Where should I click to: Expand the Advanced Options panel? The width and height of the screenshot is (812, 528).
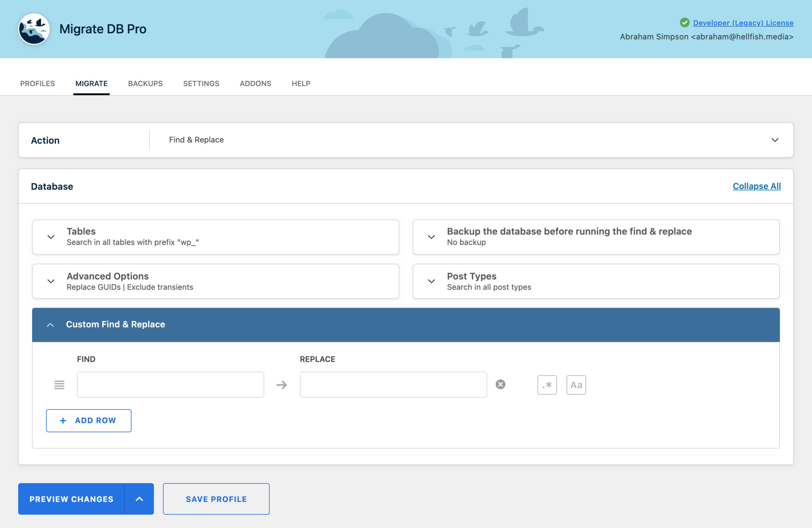click(51, 281)
